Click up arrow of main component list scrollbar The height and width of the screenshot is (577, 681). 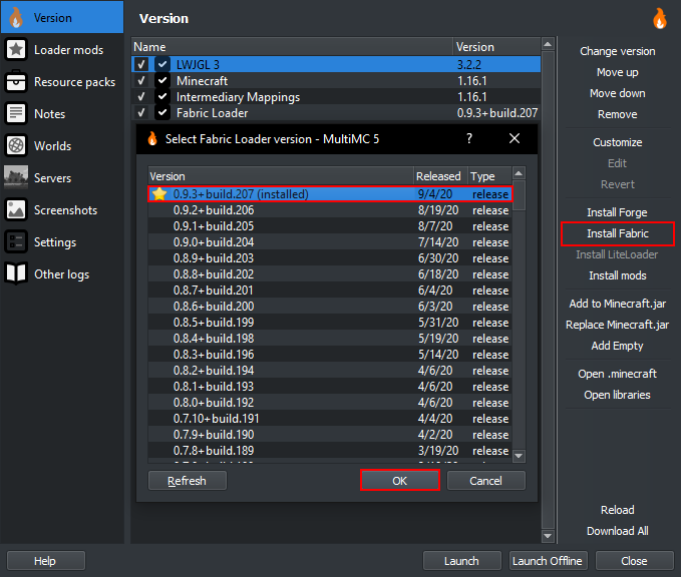click(548, 44)
